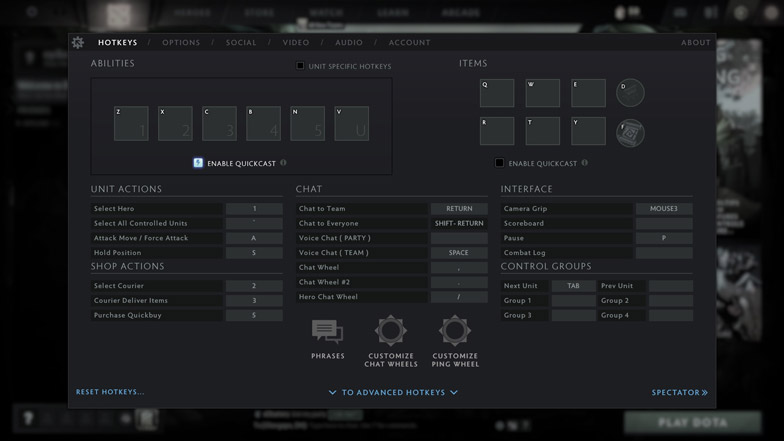784x441 pixels.
Task: Select ability slot Z
Action: point(131,124)
